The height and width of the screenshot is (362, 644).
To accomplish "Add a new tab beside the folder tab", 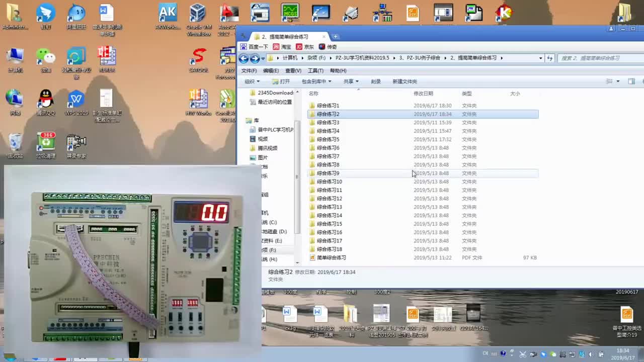I will (x=336, y=37).
